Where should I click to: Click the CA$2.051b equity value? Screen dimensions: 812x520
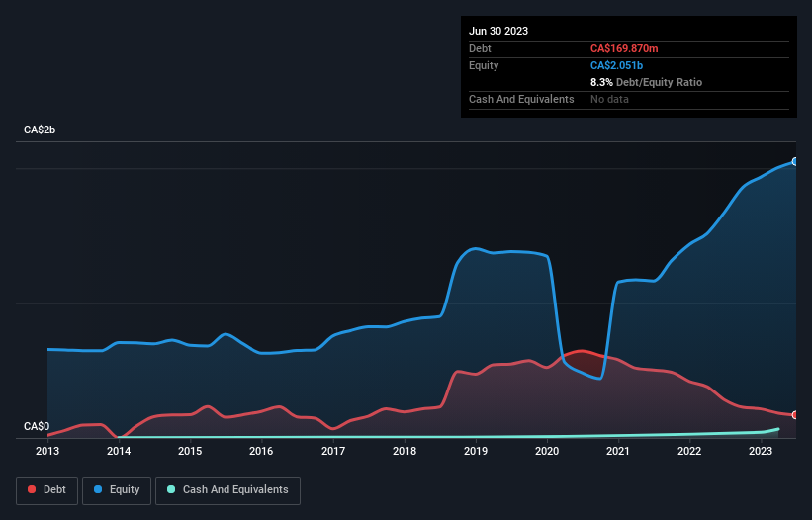(616, 65)
